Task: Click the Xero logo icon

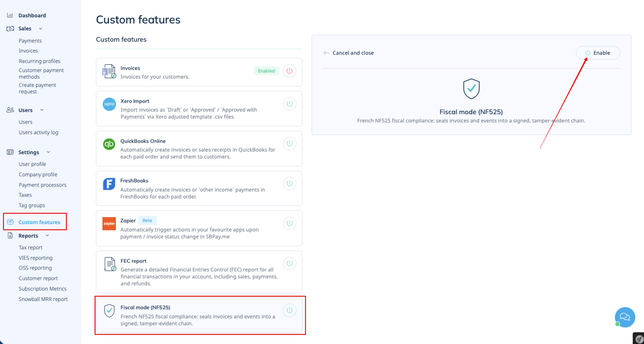Action: [x=109, y=104]
